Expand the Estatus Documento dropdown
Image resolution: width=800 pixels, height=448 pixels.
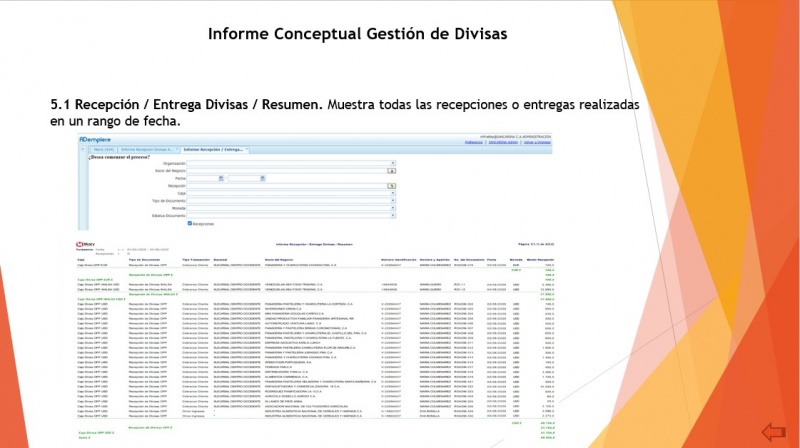pos(393,215)
